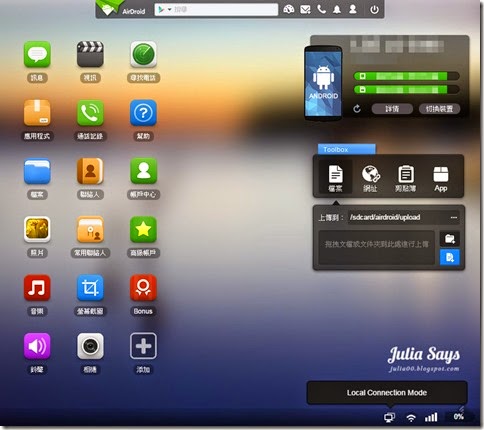Viewport: 484px width, 430px height.
Task: Click the Switch Device button
Action: point(439,109)
